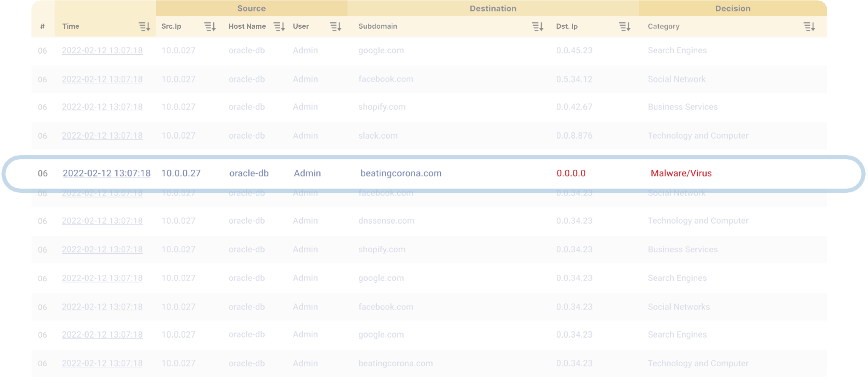
Task: Click the 0.0.8.876 destination IP cell
Action: 574,136
